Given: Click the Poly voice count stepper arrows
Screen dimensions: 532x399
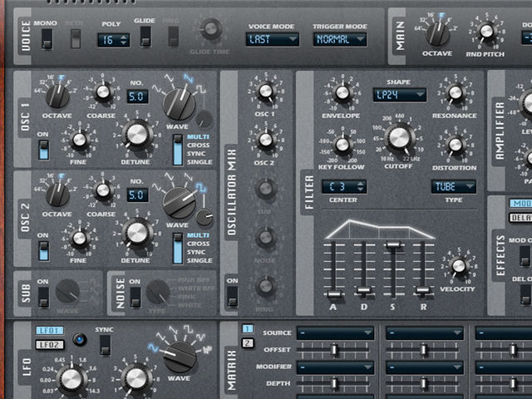Looking at the screenshot, I should (x=124, y=40).
